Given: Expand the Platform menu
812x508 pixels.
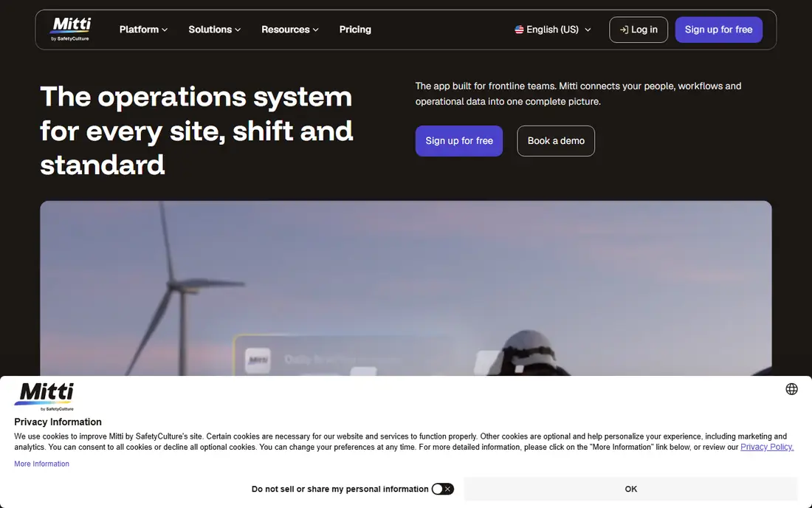Looking at the screenshot, I should coord(143,30).
